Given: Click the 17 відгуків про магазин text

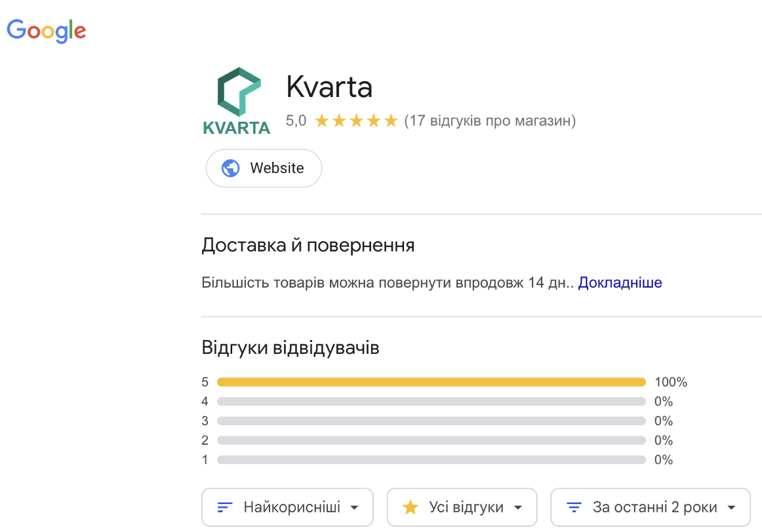Looking at the screenshot, I should coord(490,121).
